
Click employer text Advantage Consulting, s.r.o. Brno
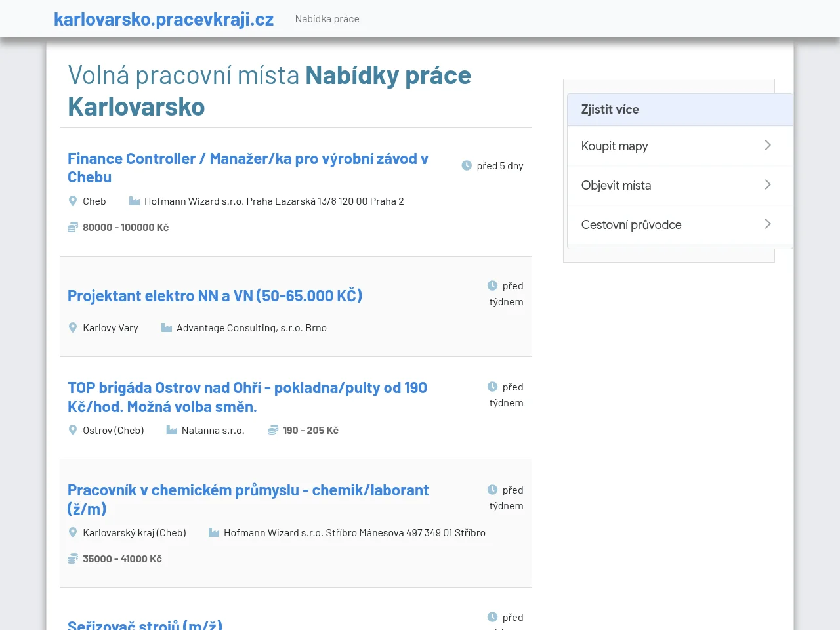251,328
